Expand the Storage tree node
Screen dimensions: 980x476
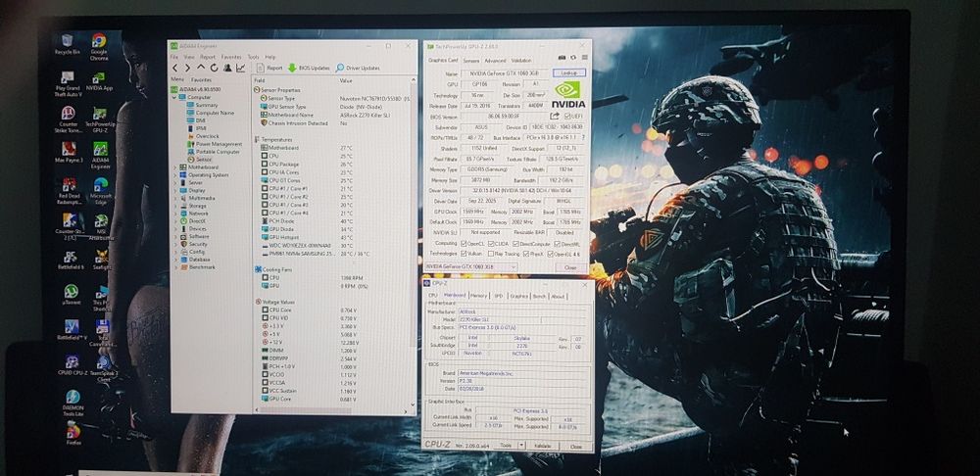175,206
